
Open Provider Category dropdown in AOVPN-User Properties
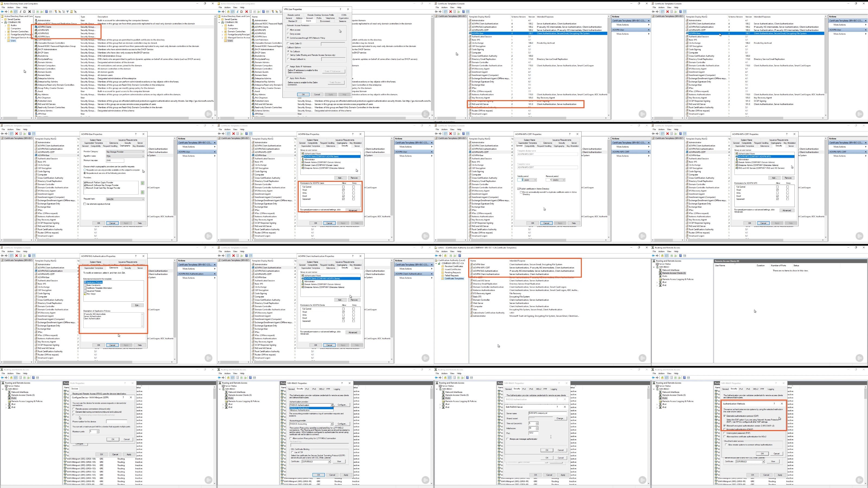(x=125, y=152)
